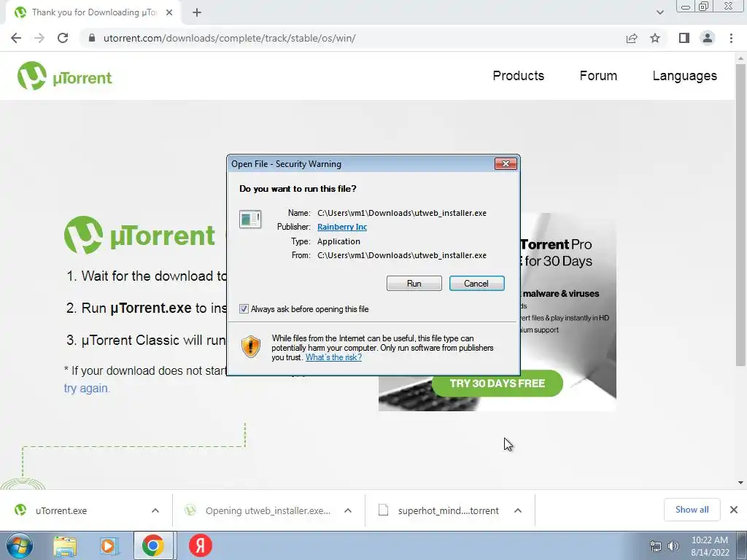Image resolution: width=747 pixels, height=560 pixels.
Task: Close the Open File Security Warning dialog
Action: point(506,164)
